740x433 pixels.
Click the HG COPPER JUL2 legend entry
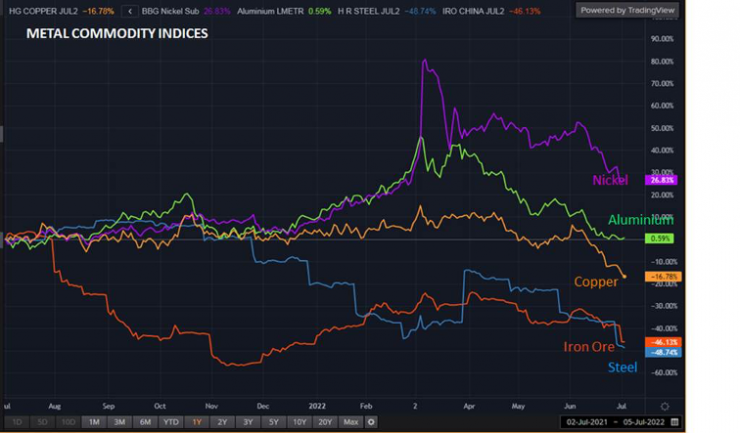coord(40,12)
